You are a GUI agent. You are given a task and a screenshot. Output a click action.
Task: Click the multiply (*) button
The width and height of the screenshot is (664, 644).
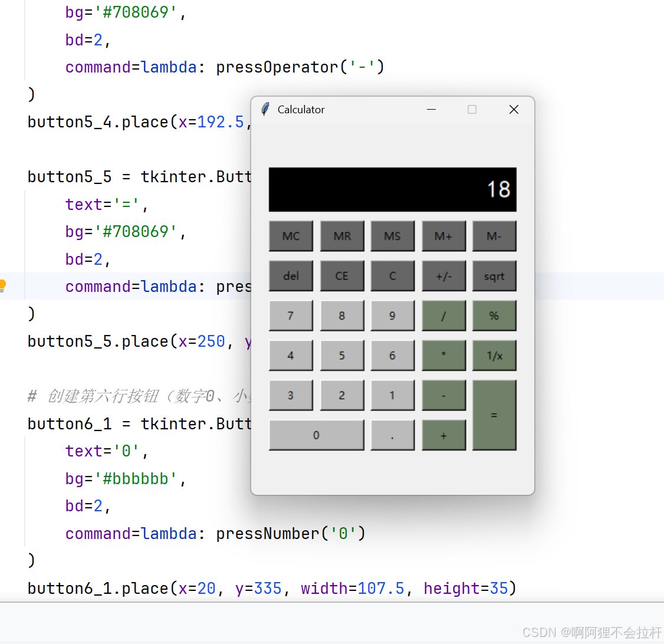coord(444,356)
